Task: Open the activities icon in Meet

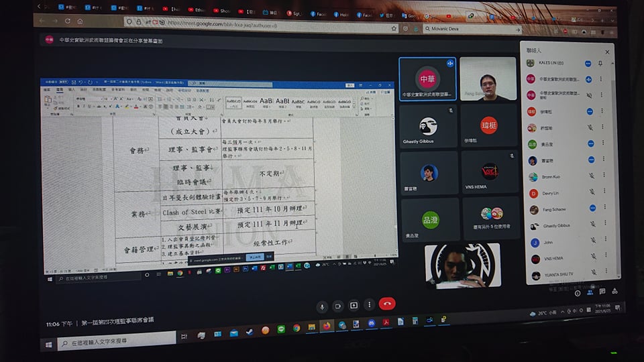Action: 615,291
